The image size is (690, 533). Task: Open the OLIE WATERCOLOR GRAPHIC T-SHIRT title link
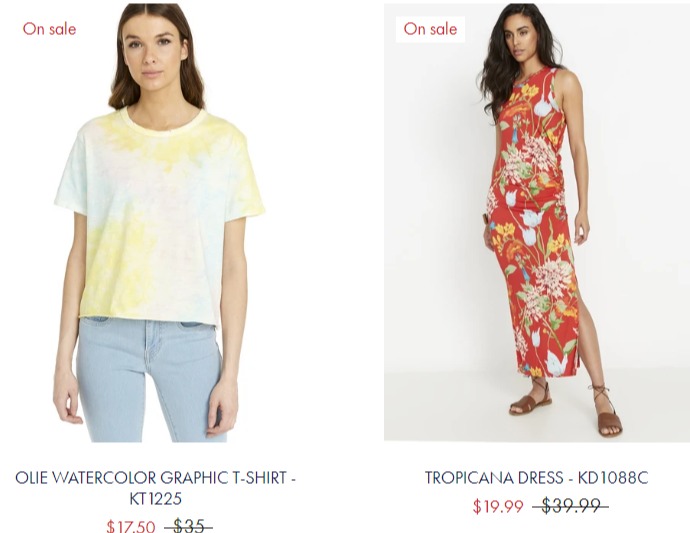155,488
